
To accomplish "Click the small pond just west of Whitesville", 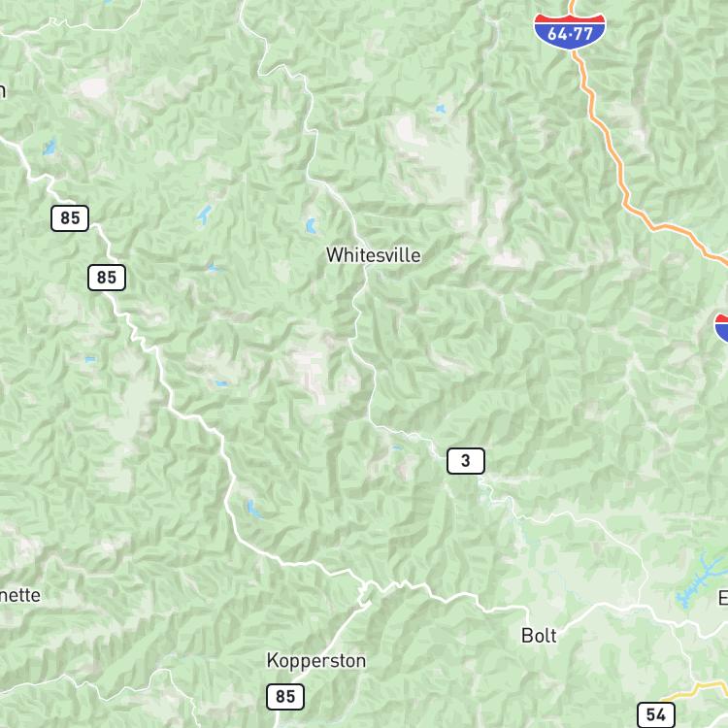I will coord(311,226).
